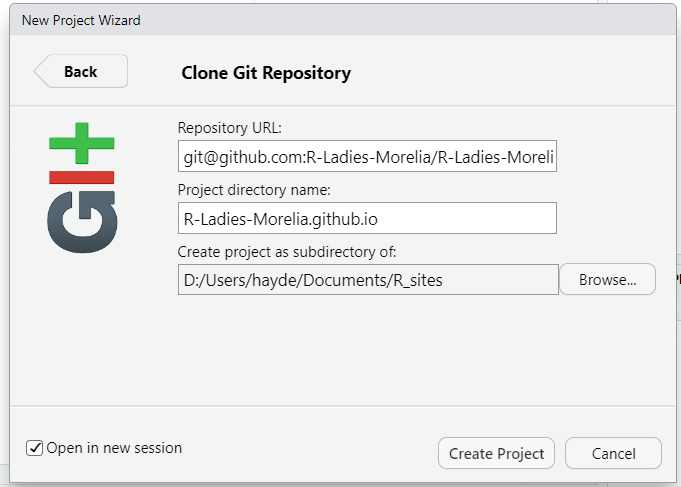Uncheck the Open in new session checkbox
This screenshot has height=487, width=681.
click(35, 448)
